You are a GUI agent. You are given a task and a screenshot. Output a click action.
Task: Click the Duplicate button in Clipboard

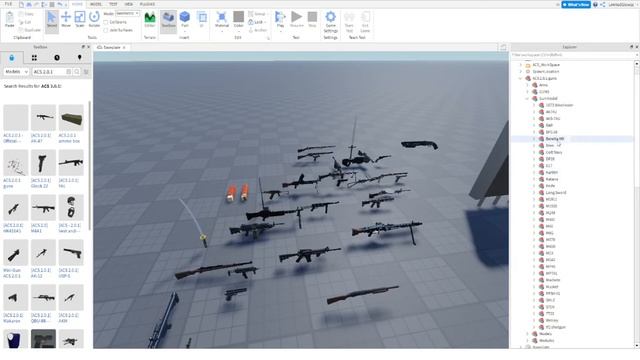pyautogui.click(x=30, y=30)
